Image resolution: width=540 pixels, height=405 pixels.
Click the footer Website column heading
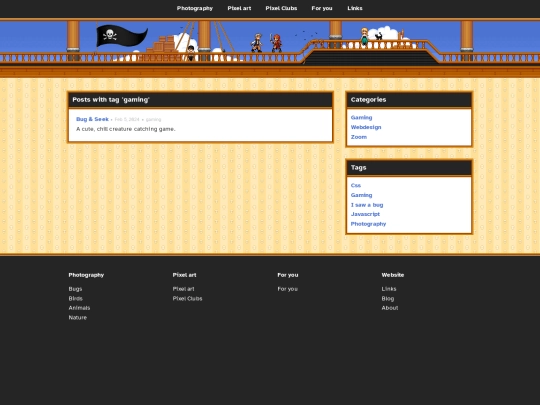[x=393, y=275]
